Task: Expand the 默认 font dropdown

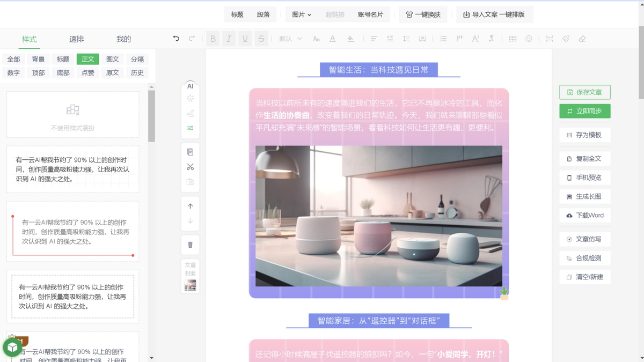Action: 290,39
